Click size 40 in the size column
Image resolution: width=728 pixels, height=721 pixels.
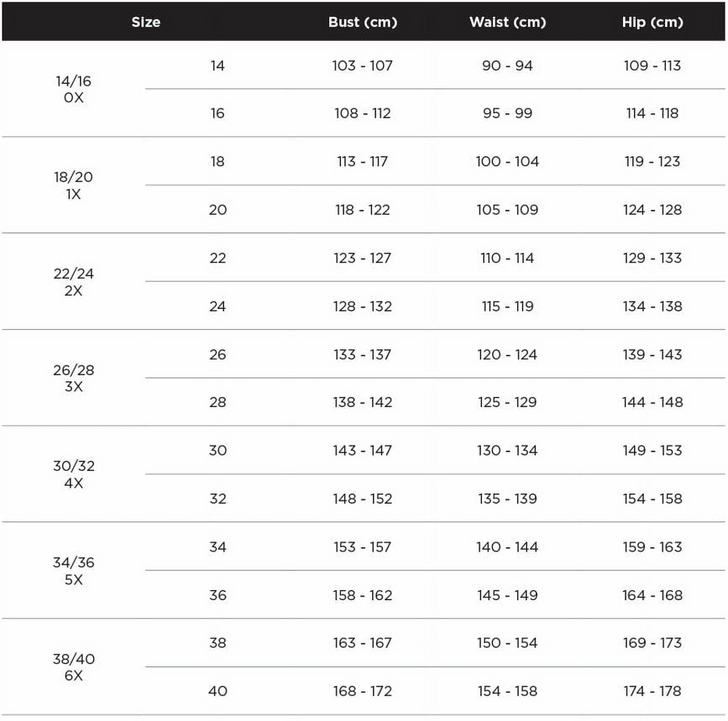[217, 691]
